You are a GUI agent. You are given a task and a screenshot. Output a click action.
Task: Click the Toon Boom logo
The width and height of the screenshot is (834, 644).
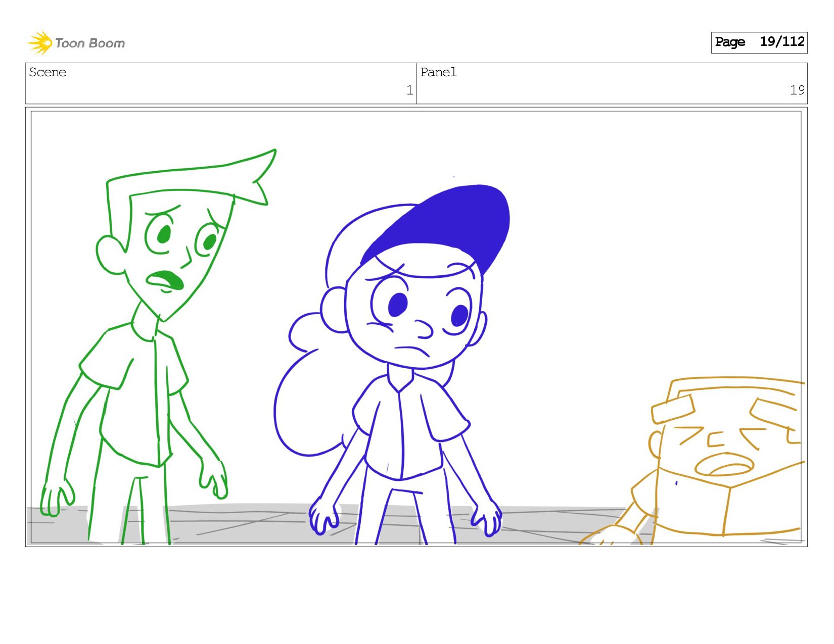coord(76,43)
